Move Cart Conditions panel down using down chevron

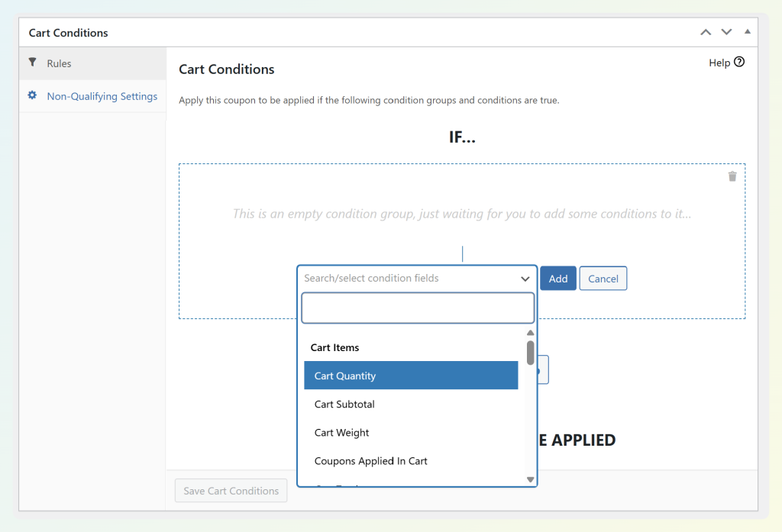[x=726, y=32]
